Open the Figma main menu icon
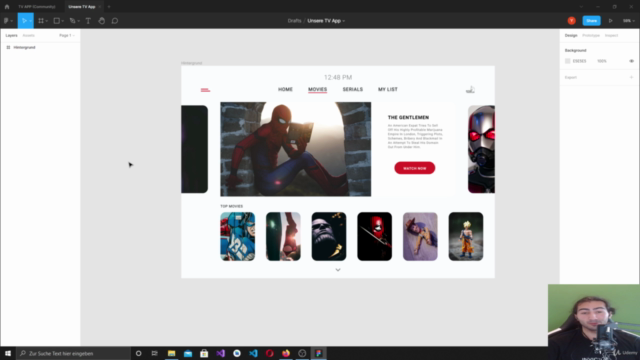 click(6, 21)
